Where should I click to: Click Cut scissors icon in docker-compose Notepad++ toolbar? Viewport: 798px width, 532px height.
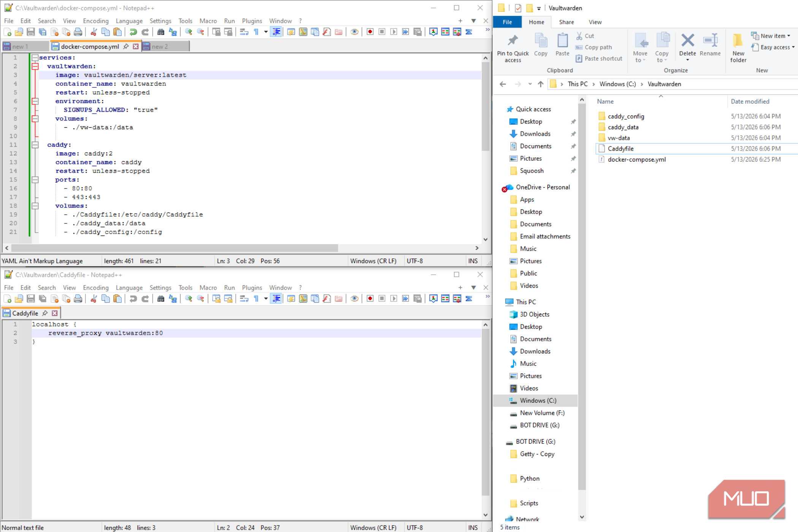[x=93, y=32]
